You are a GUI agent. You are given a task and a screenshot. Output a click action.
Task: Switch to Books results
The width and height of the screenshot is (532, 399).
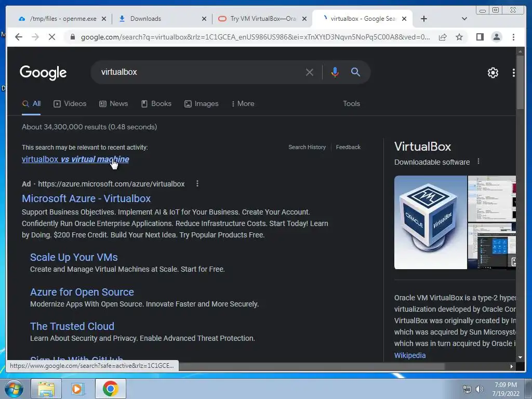coord(156,104)
